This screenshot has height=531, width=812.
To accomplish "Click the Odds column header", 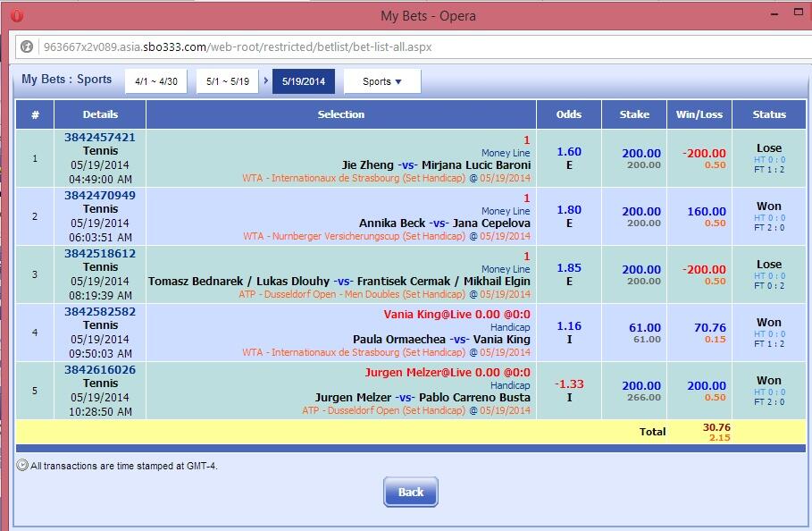I will 569,114.
